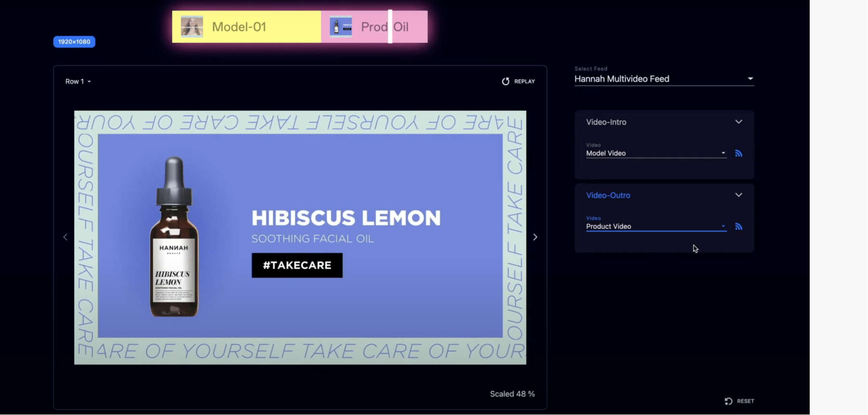Open the Row 1 dropdown
Screen dimensions: 868x415
[78, 81]
